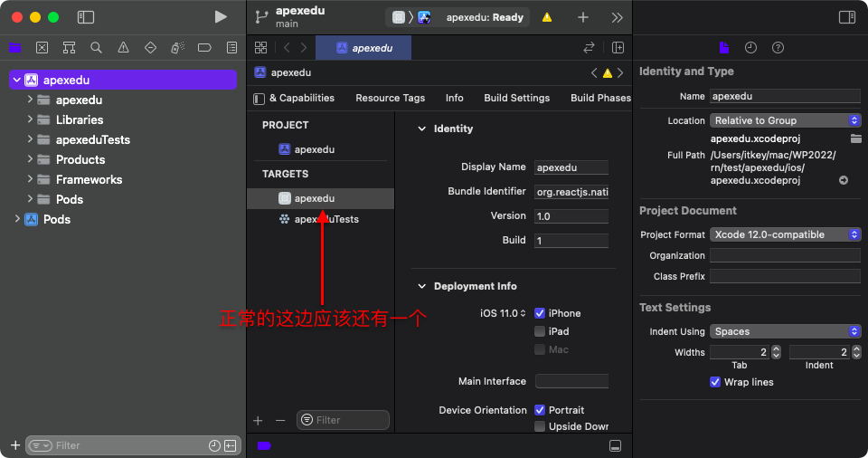Enable the iPhone checkbox
This screenshot has height=458, width=868.
tap(540, 313)
